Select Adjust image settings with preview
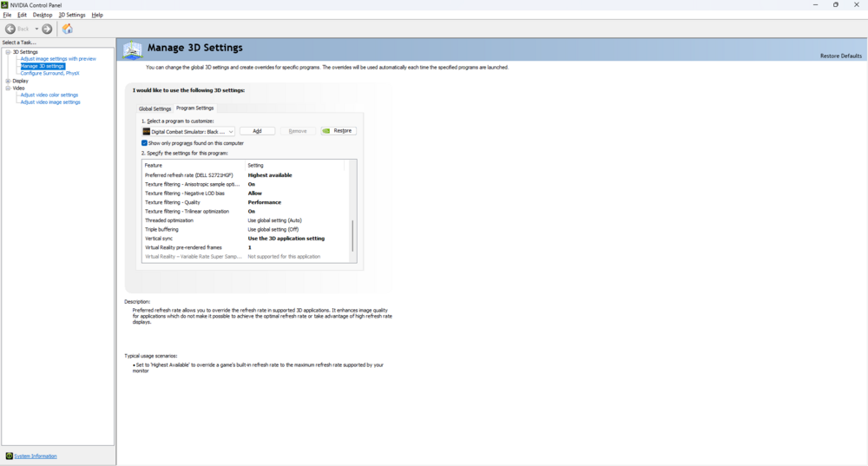 click(x=58, y=59)
